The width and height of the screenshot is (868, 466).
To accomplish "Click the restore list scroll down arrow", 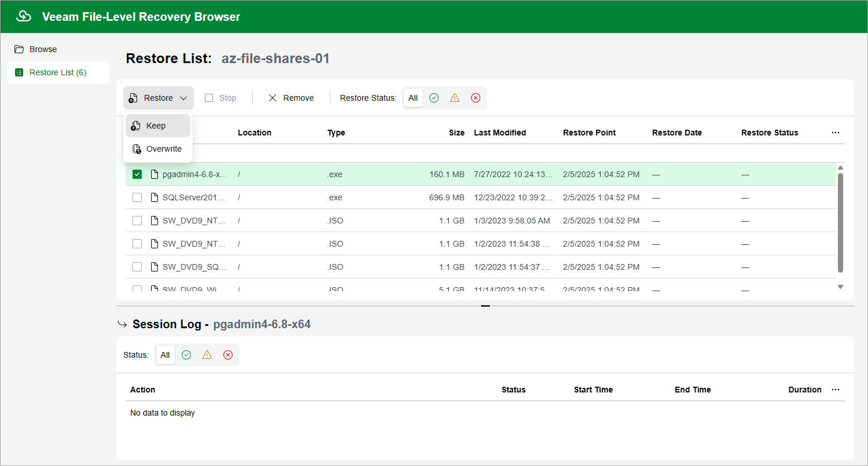I will coord(841,287).
